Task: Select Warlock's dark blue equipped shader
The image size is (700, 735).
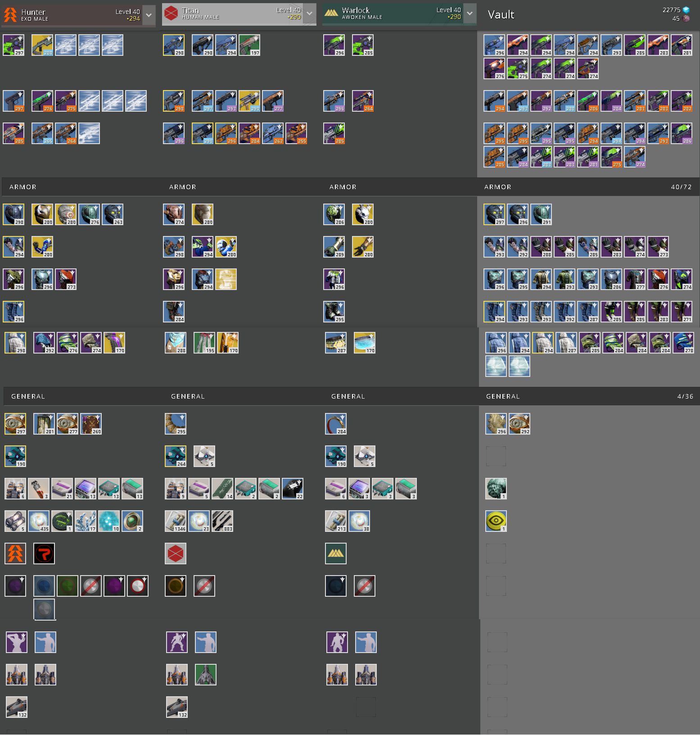Action: pos(336,586)
